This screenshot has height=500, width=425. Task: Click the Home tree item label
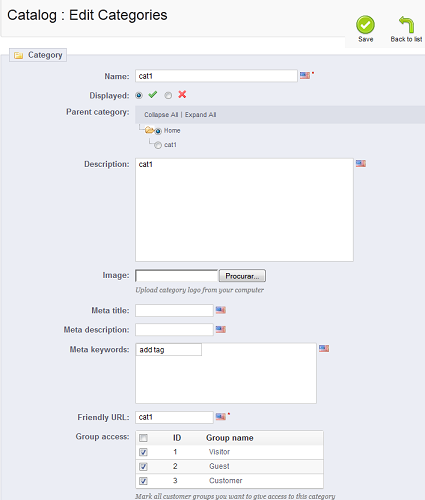click(x=172, y=131)
